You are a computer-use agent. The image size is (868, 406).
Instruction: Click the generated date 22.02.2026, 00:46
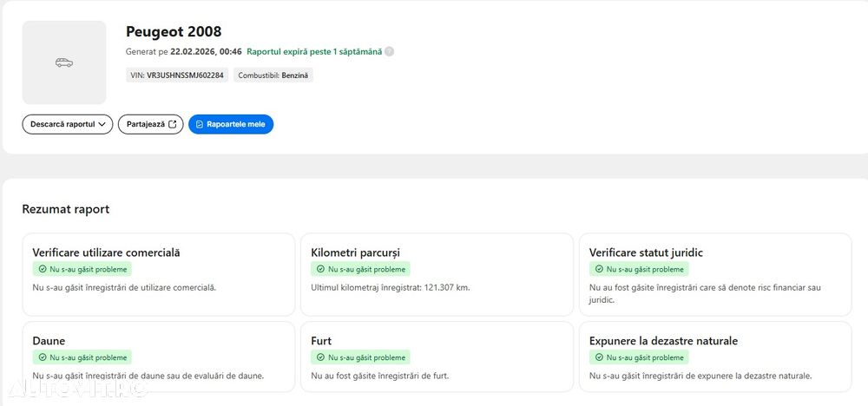[206, 51]
